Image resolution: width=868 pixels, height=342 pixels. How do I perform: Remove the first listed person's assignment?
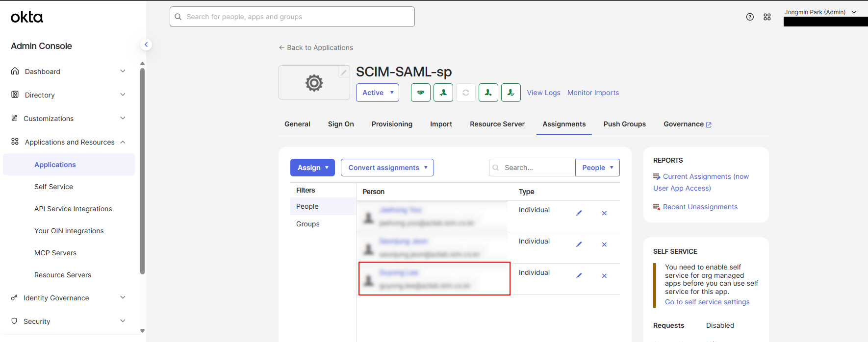604,213
